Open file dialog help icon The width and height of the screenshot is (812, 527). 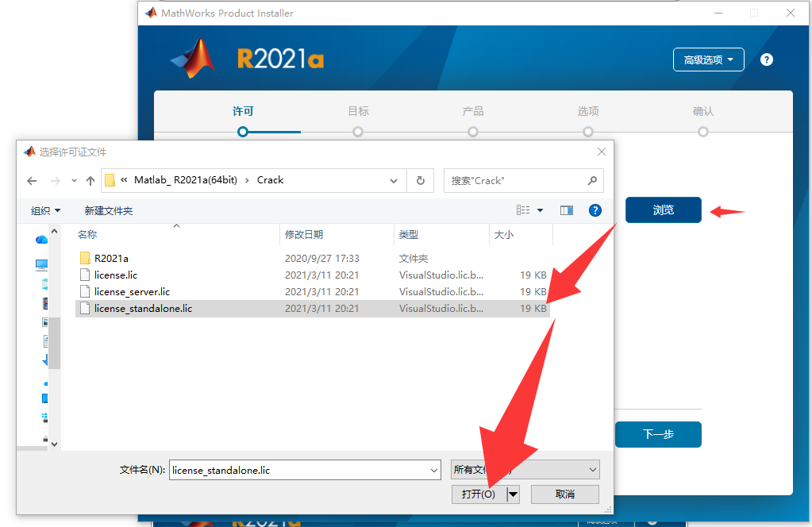(x=595, y=210)
